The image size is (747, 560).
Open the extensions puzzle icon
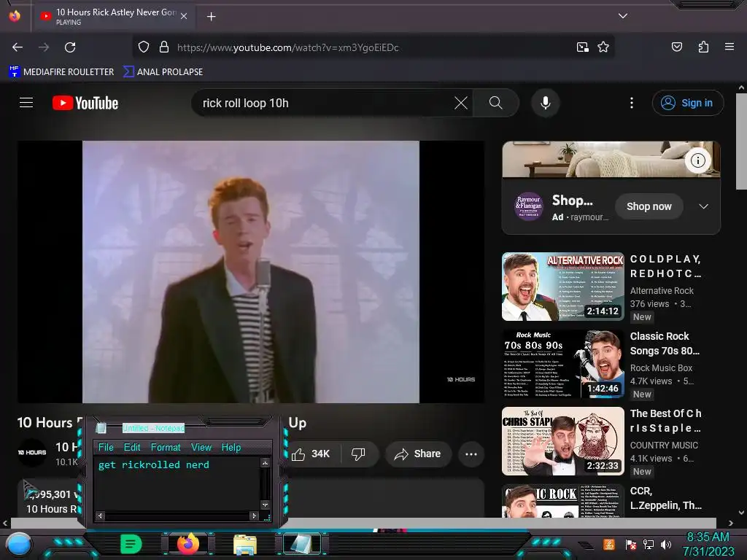point(703,47)
